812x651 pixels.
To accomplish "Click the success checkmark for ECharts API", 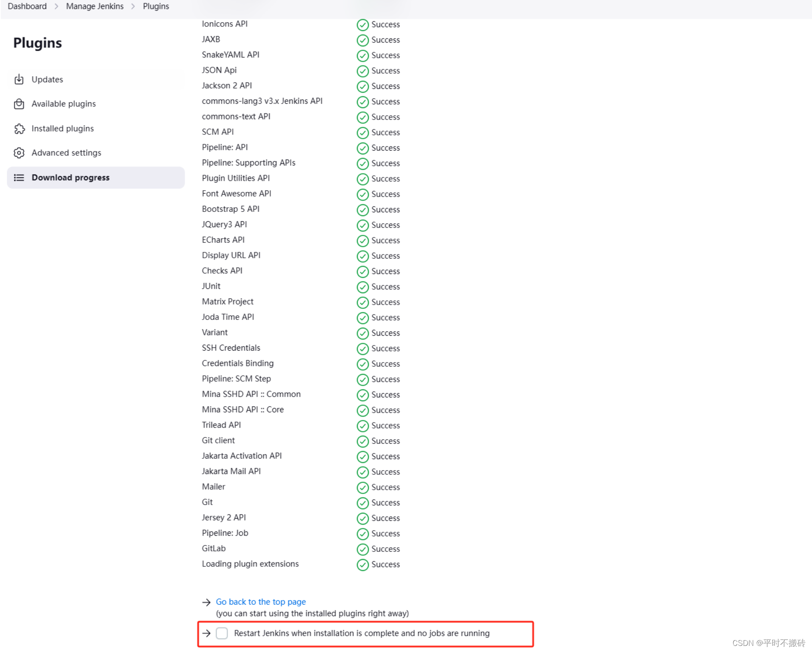I will coord(362,241).
